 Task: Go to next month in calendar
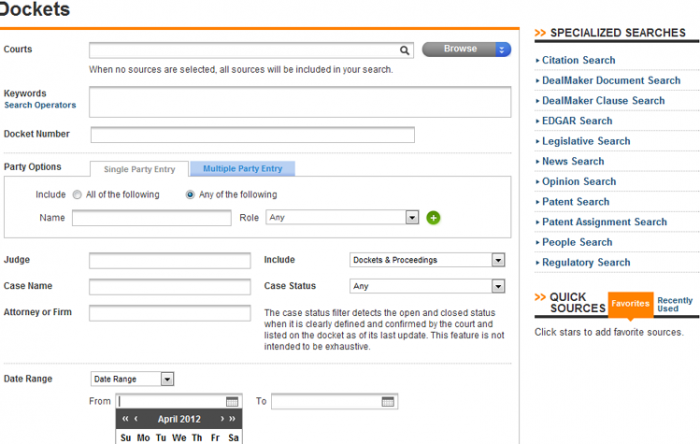click(x=222, y=419)
